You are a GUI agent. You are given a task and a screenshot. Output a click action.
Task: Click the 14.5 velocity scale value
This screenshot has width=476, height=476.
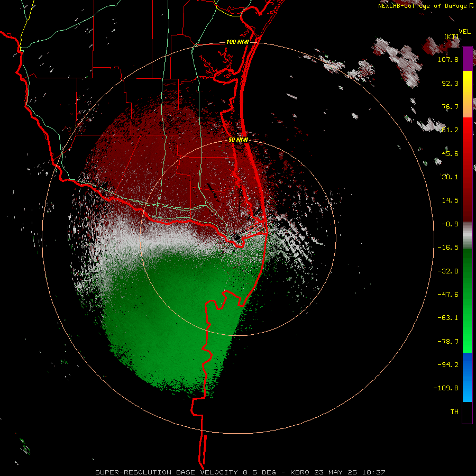pyautogui.click(x=450, y=200)
